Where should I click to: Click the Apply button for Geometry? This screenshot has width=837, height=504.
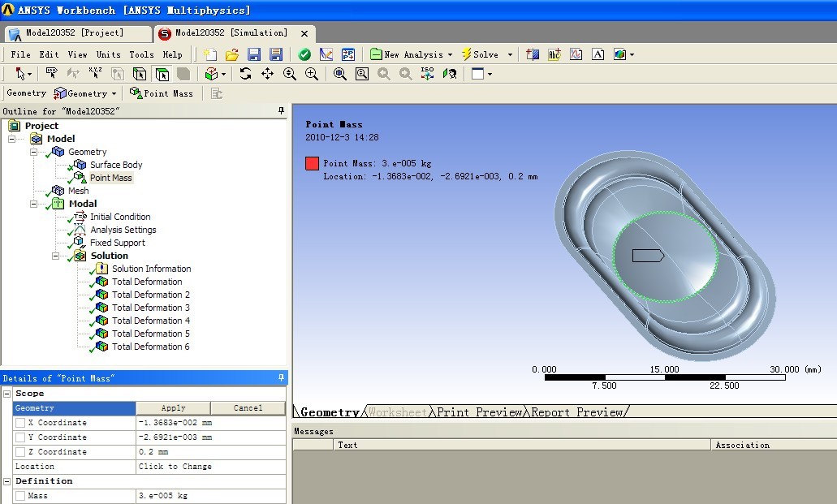[x=173, y=408]
